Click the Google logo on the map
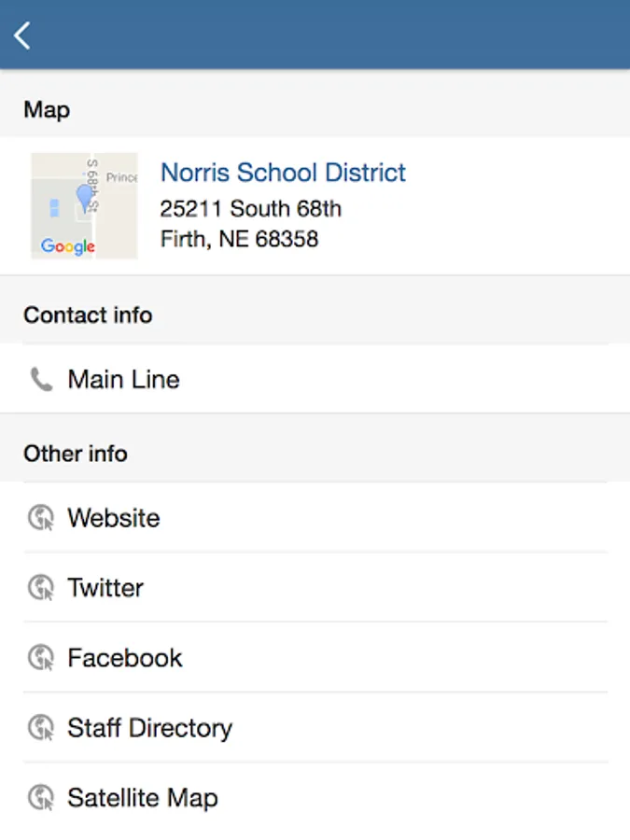This screenshot has width=630, height=840. pos(68,246)
